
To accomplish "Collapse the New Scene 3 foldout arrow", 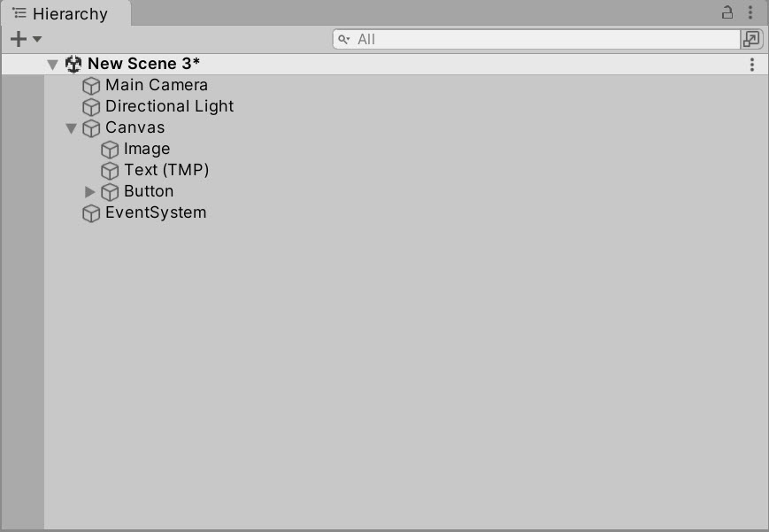I will [x=53, y=65].
